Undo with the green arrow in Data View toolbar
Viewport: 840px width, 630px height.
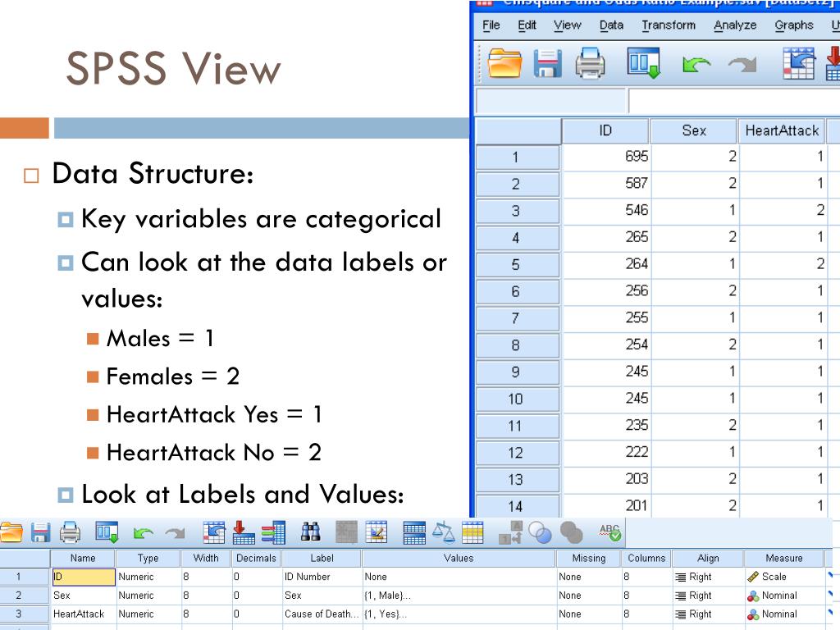point(696,65)
